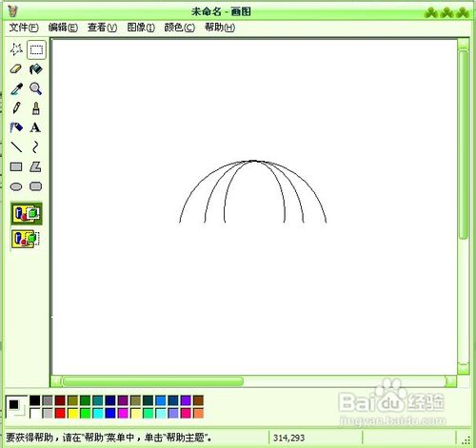Click the horizontal scrollbar right arrow
The width and height of the screenshot is (476, 448).
point(451,381)
